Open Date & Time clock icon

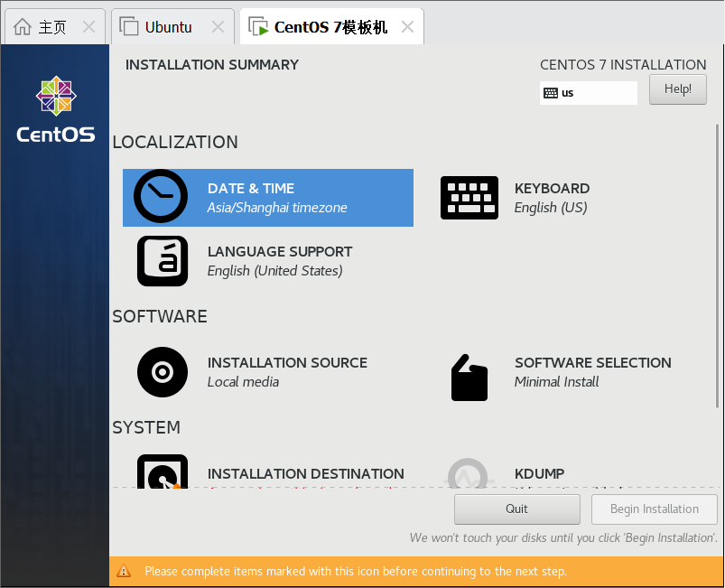(161, 196)
